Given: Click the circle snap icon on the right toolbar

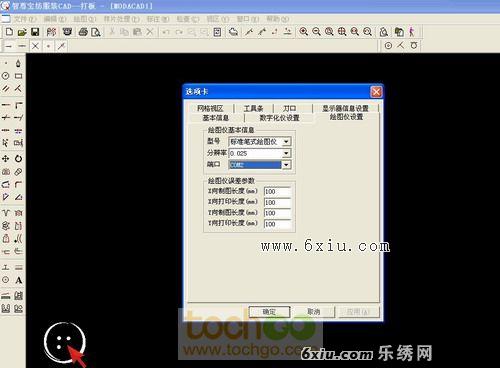Looking at the screenshot, I should [388, 46].
